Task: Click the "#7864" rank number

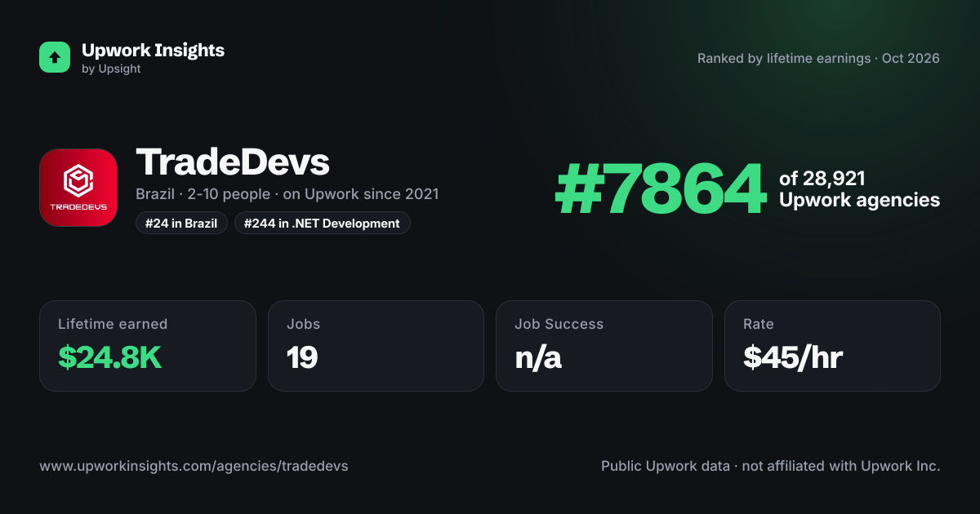Action: [x=660, y=189]
